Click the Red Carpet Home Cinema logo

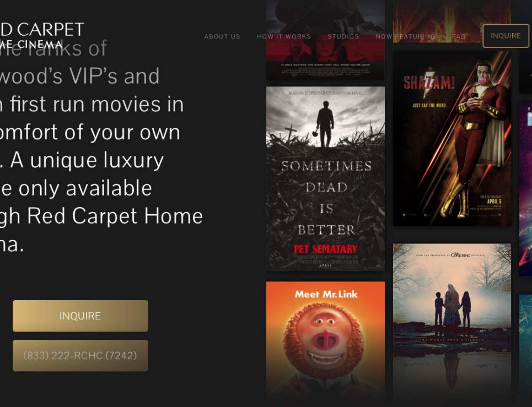click(x=41, y=36)
